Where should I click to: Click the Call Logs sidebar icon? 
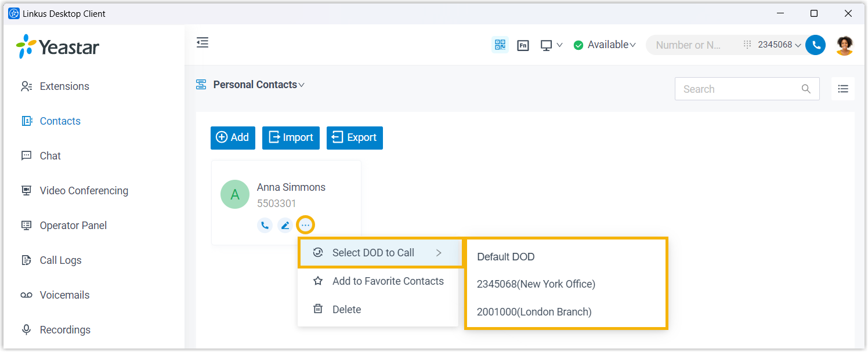click(x=26, y=260)
